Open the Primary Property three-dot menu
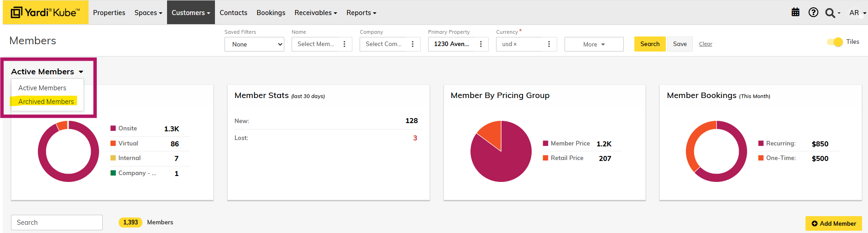Image resolution: width=868 pixels, height=233 pixels. point(481,44)
